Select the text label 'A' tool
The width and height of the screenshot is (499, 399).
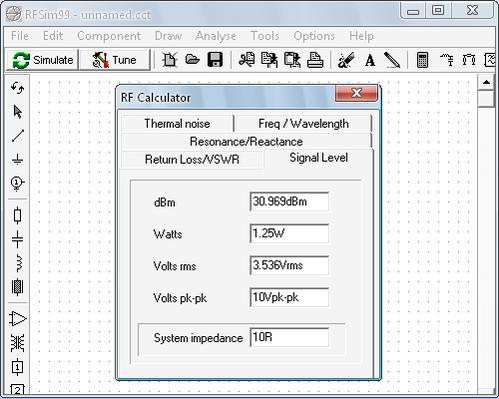point(370,61)
